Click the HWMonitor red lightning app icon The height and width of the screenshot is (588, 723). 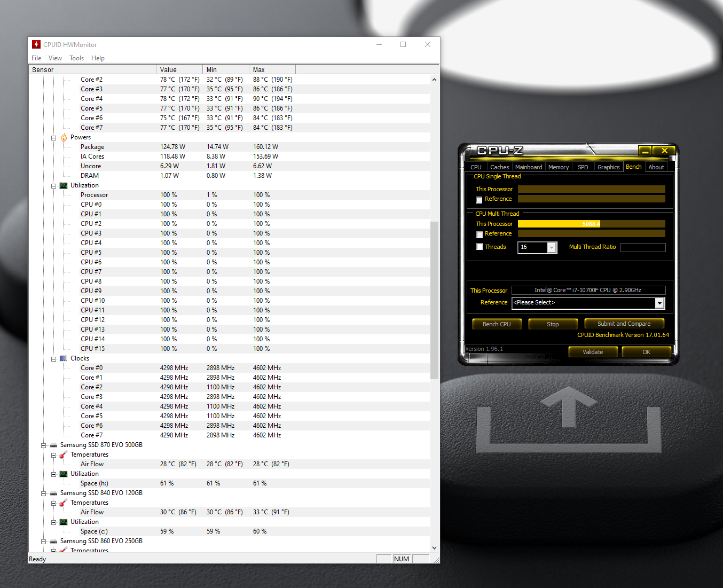click(36, 44)
